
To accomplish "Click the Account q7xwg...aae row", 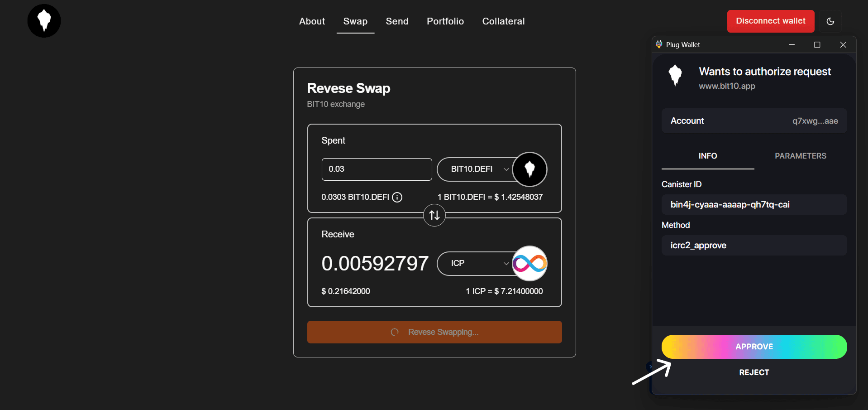I will 754,121.
